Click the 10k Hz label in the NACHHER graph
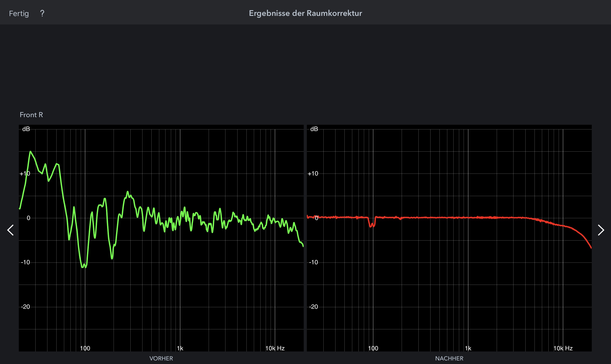The width and height of the screenshot is (611, 364). [563, 348]
